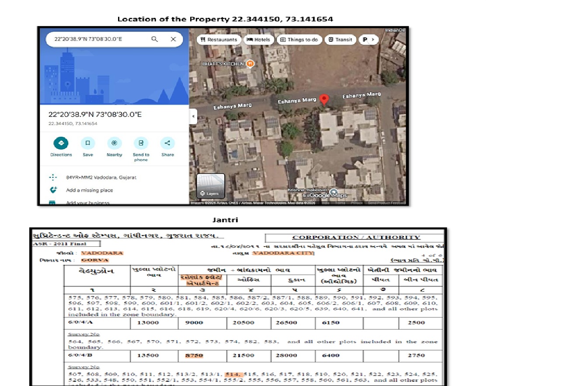588x386 pixels.
Task: Click the 26500 shop rate cell
Action: coord(293,324)
